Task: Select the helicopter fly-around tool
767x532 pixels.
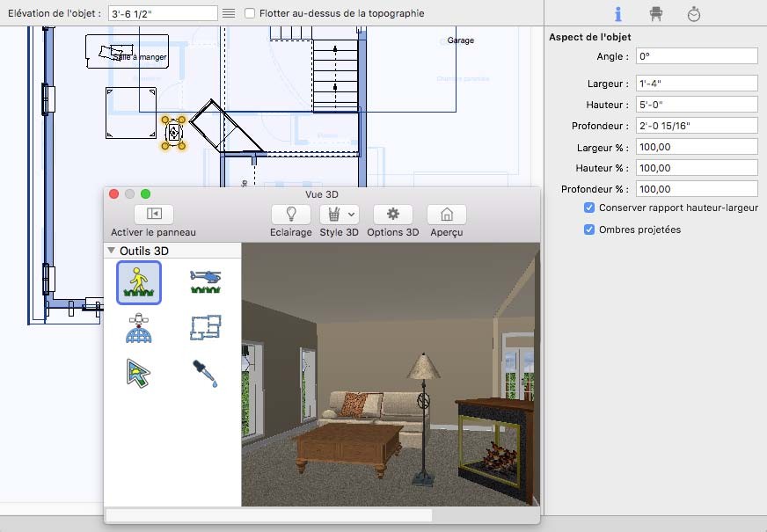Action: (x=205, y=282)
